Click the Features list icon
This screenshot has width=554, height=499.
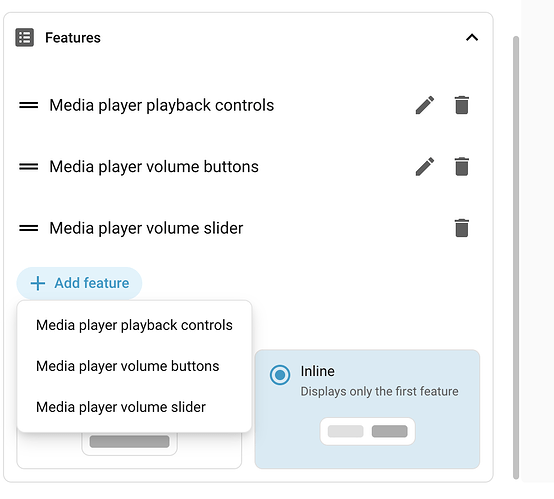24,37
